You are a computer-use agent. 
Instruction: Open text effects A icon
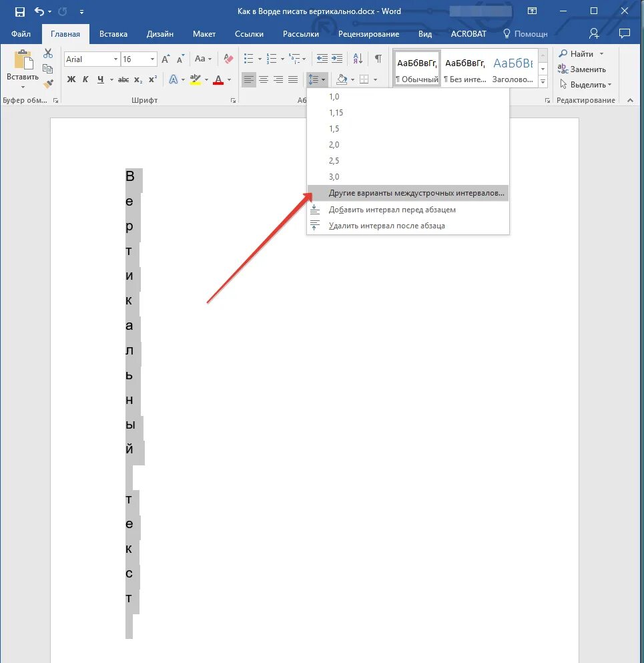click(x=174, y=79)
